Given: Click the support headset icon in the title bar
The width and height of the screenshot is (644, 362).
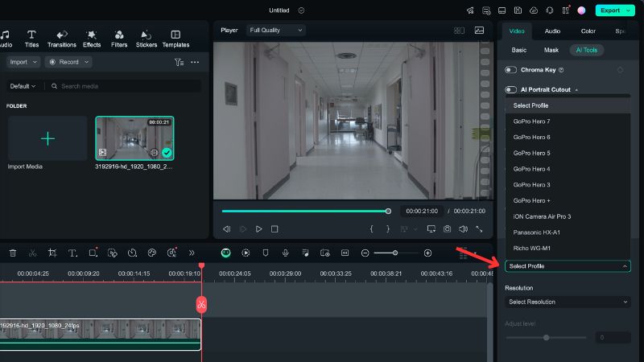Looking at the screenshot, I should point(550,10).
